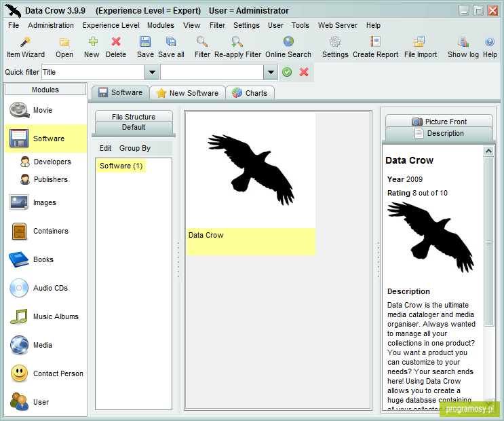Open the Edit menu above the tree

[105, 148]
